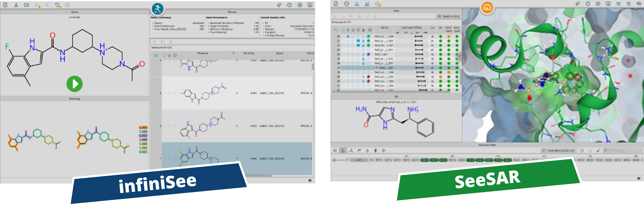Star infiniSee result row 6 as favorite
644x209 pixels.
coord(169,126)
